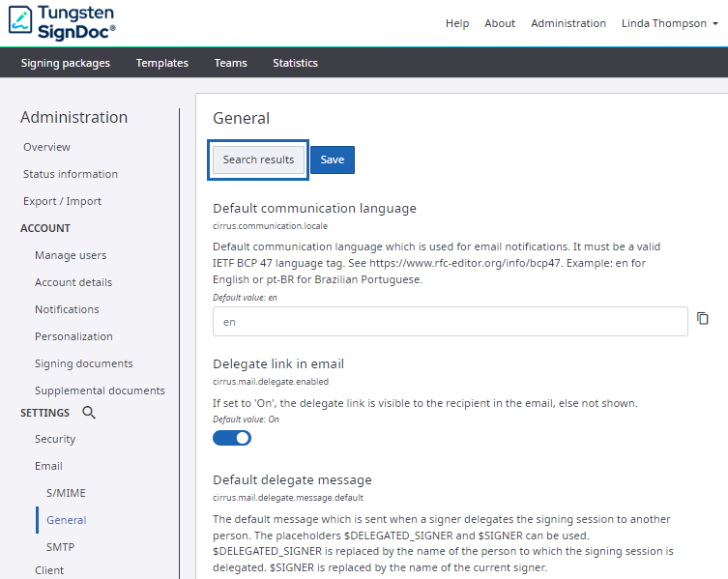
Task: Open the Help link
Action: pos(457,23)
